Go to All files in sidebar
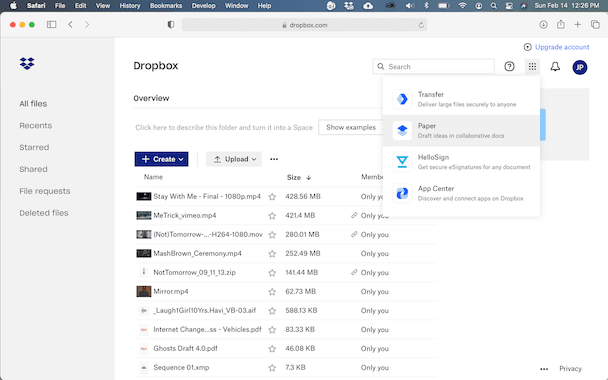 (33, 104)
